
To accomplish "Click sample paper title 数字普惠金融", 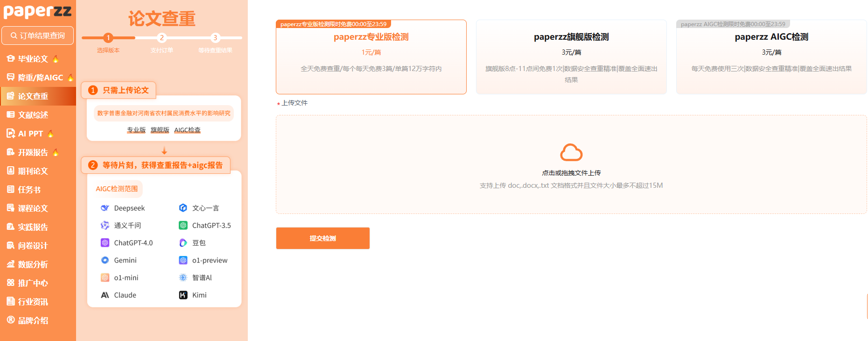I will tap(164, 113).
